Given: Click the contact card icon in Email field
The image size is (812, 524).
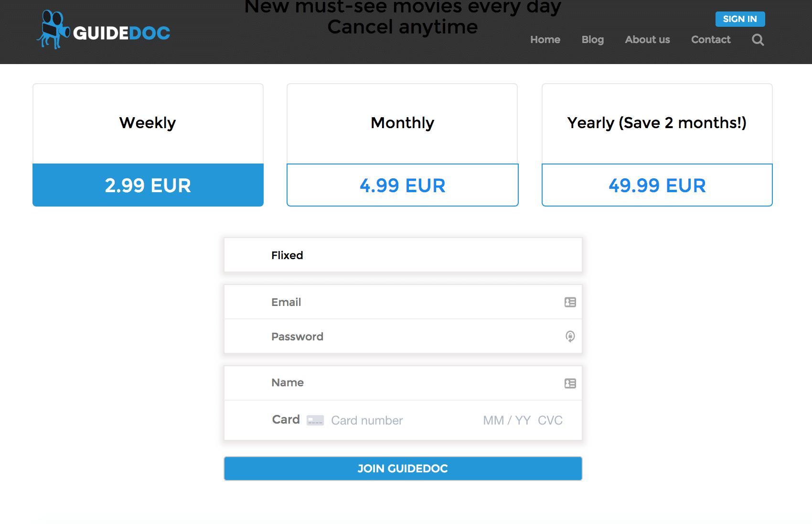Looking at the screenshot, I should coord(570,302).
